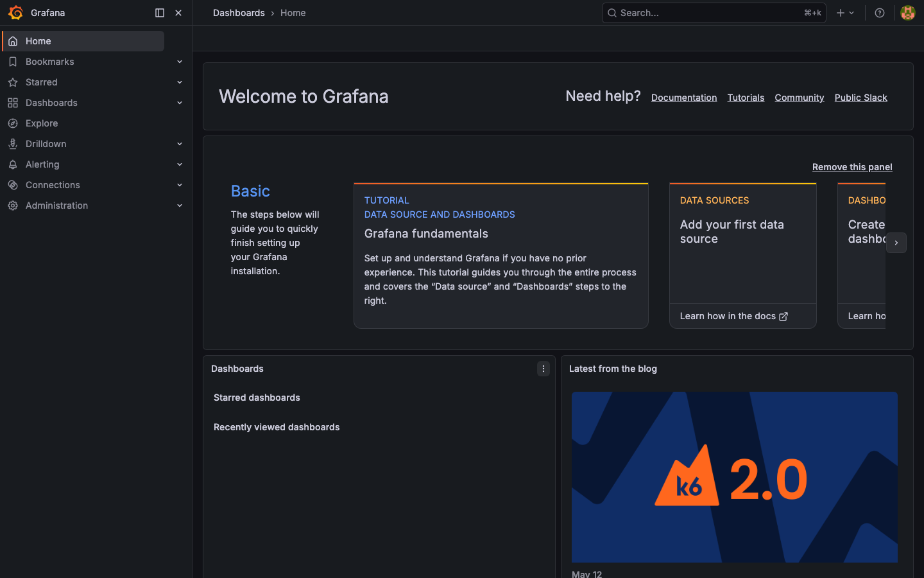This screenshot has height=578, width=924.
Task: Click the external link icon in docs
Action: 783,317
